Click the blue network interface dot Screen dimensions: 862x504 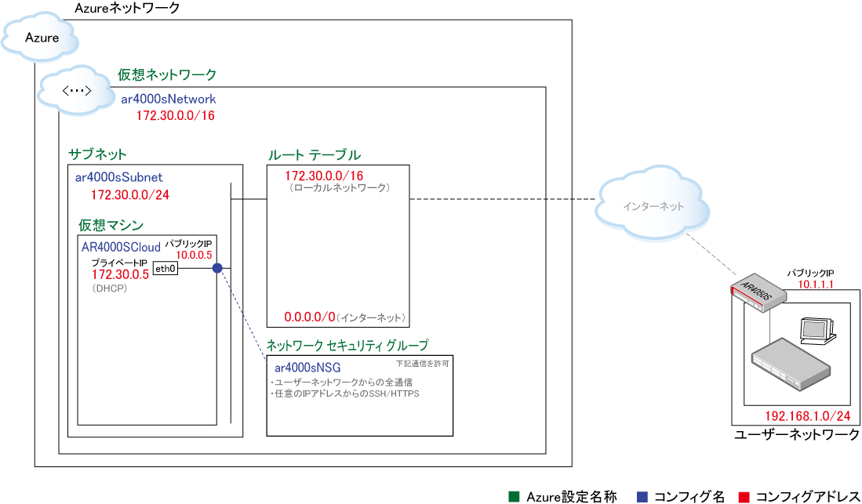point(217,268)
